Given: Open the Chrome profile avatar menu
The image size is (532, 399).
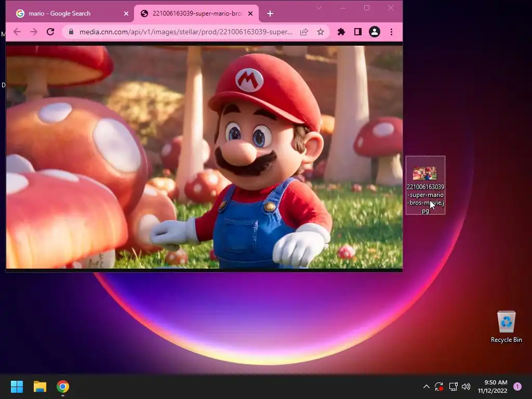Looking at the screenshot, I should (x=374, y=32).
